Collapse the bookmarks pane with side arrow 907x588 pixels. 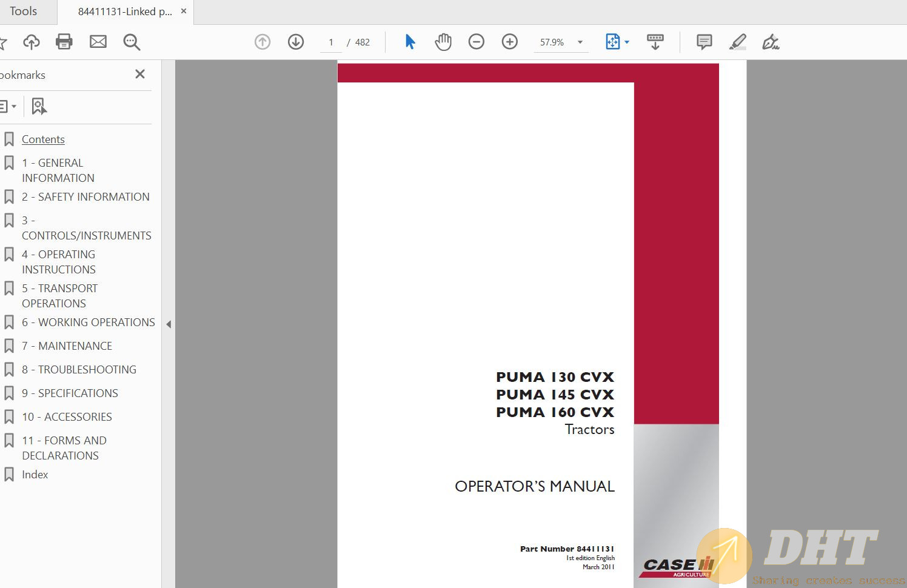coord(169,324)
